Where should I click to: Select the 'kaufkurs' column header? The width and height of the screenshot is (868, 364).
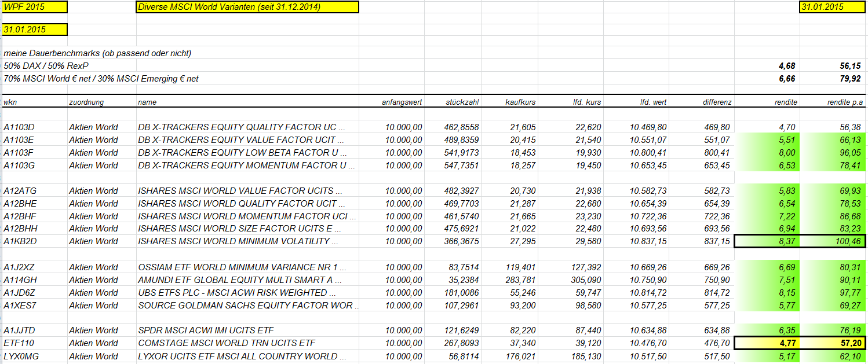pos(520,102)
